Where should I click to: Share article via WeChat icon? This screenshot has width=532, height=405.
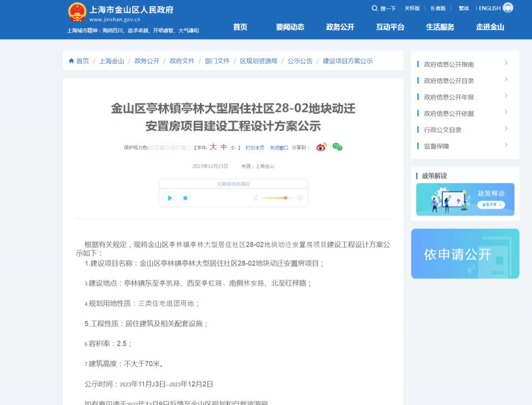pos(337,147)
